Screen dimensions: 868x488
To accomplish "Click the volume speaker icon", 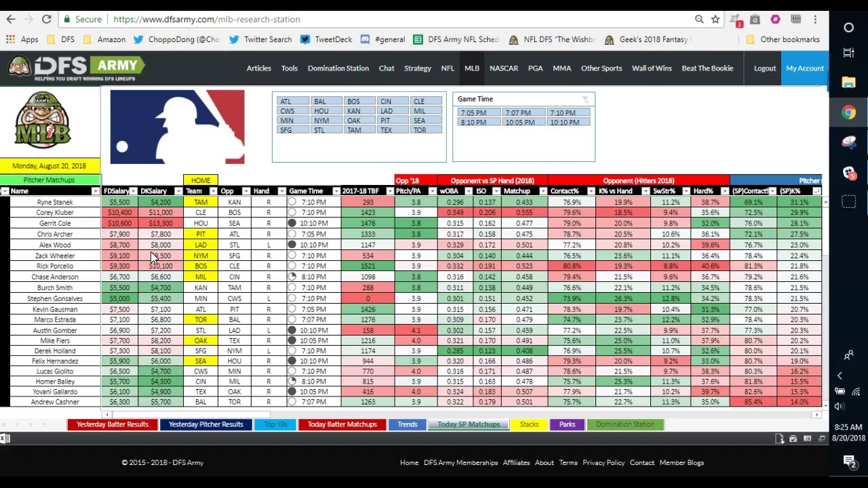I will [x=840, y=406].
